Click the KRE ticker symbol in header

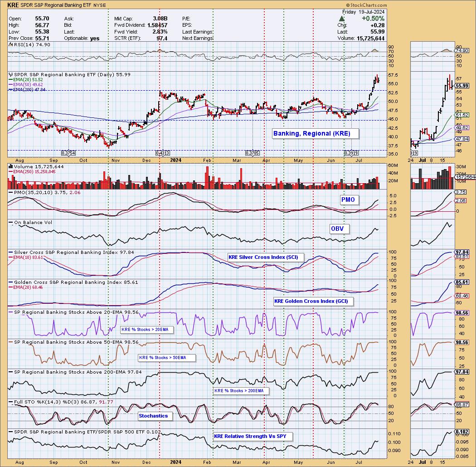point(13,5)
